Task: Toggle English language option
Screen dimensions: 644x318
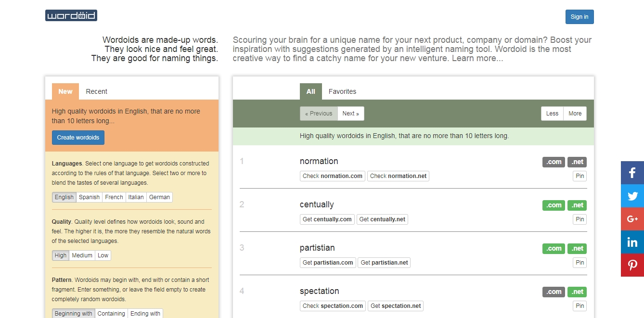Action: [64, 197]
